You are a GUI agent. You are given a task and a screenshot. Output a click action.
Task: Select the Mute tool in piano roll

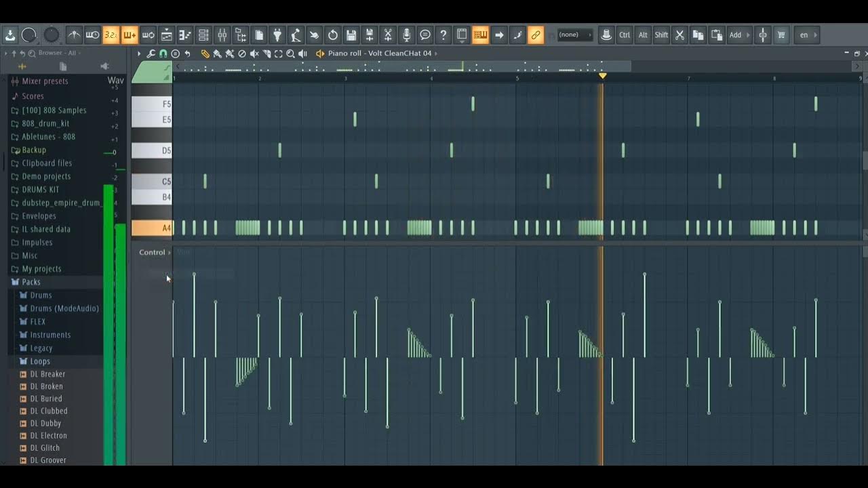(254, 54)
